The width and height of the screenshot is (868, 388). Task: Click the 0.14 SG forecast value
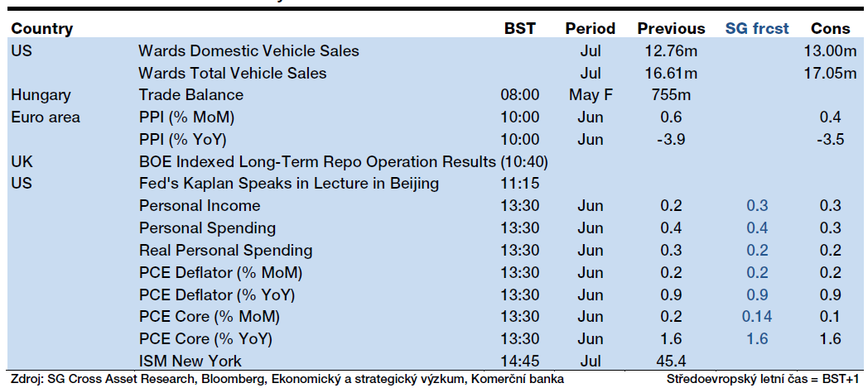757,317
